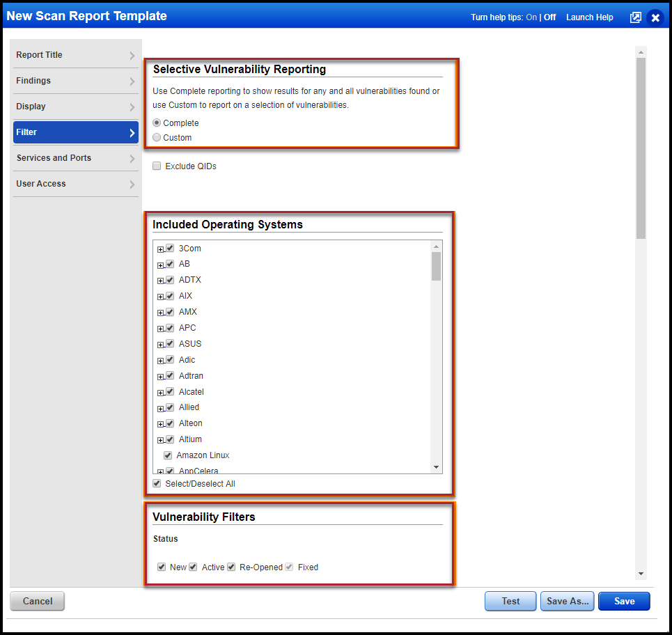Open the Report Title section
Viewport: 672px width, 635px height.
(x=75, y=54)
